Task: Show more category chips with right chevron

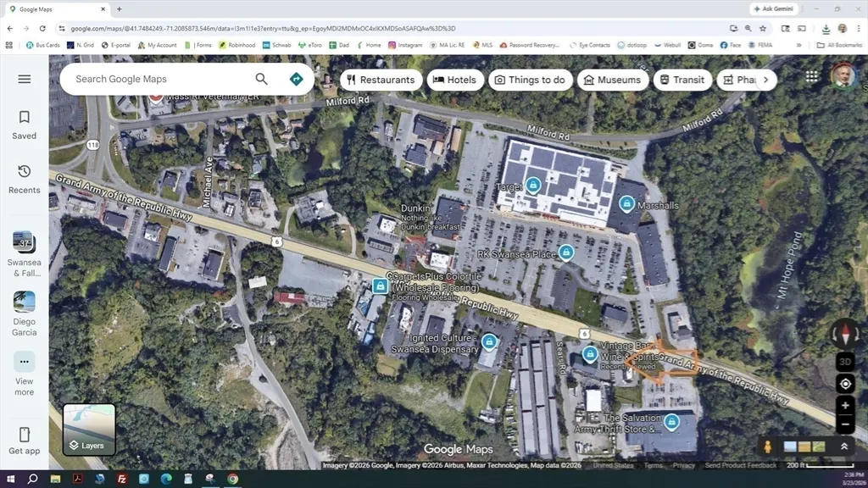Action: pyautogui.click(x=765, y=80)
